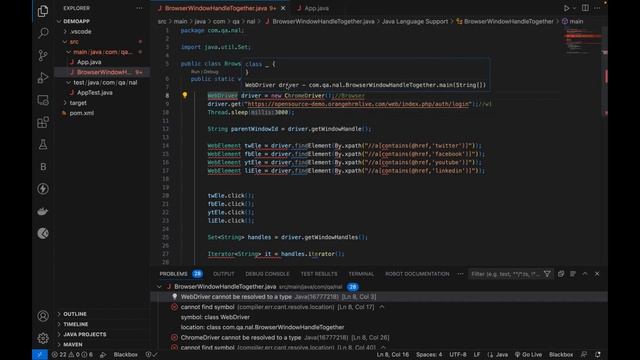This screenshot has width=640, height=360.
Task: Open the Accounts profile icon
Action: coord(43,316)
